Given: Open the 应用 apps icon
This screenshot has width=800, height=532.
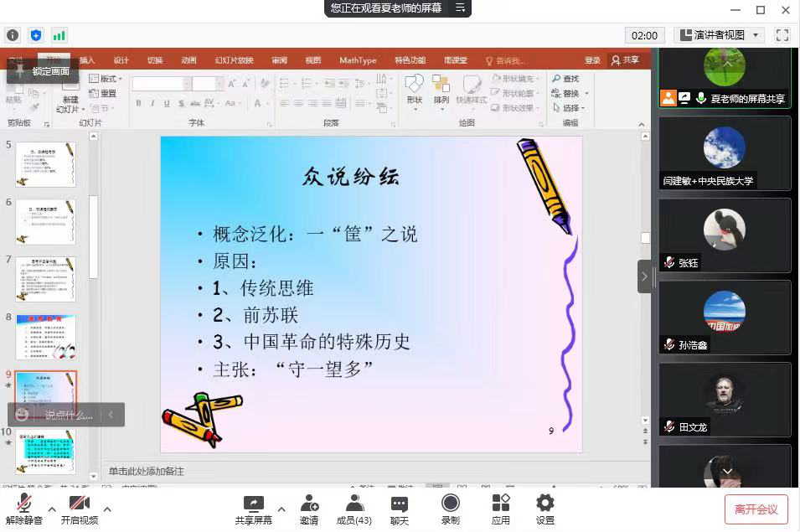Looking at the screenshot, I should tap(500, 508).
